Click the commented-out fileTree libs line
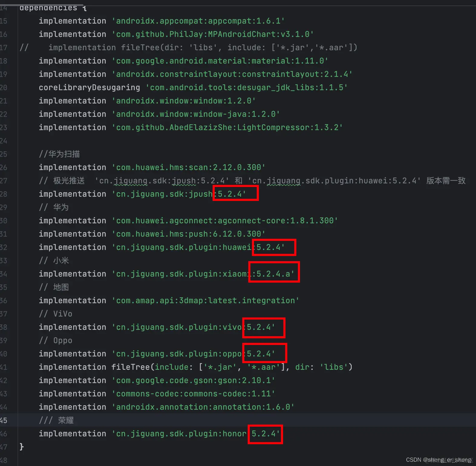476x466 pixels. [188, 48]
